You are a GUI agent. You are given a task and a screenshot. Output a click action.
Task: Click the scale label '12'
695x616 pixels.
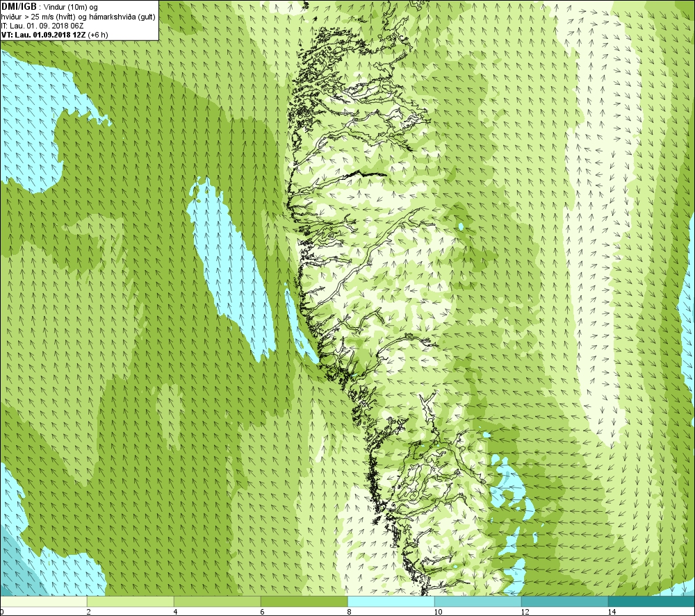525,612
